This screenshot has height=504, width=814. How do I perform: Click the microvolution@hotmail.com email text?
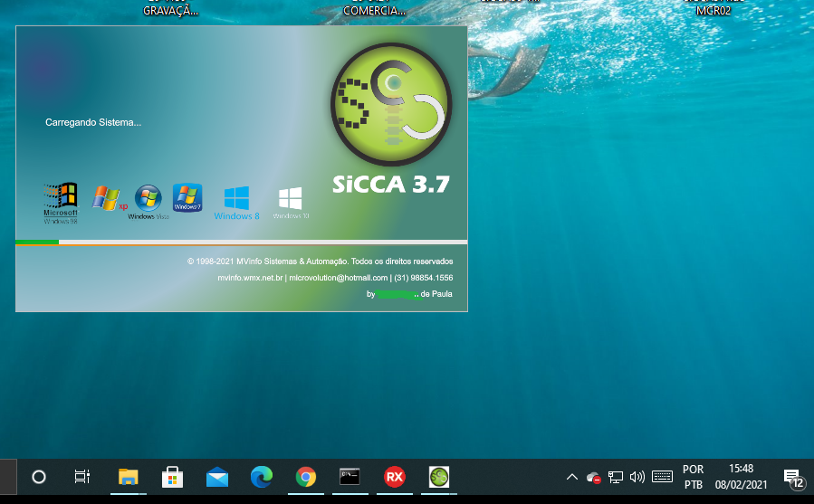click(x=338, y=278)
